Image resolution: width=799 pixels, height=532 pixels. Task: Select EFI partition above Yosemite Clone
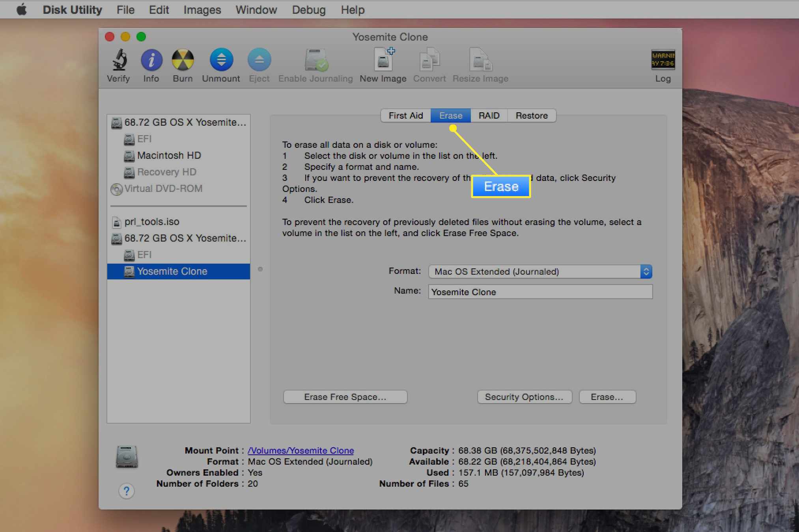coord(179,255)
